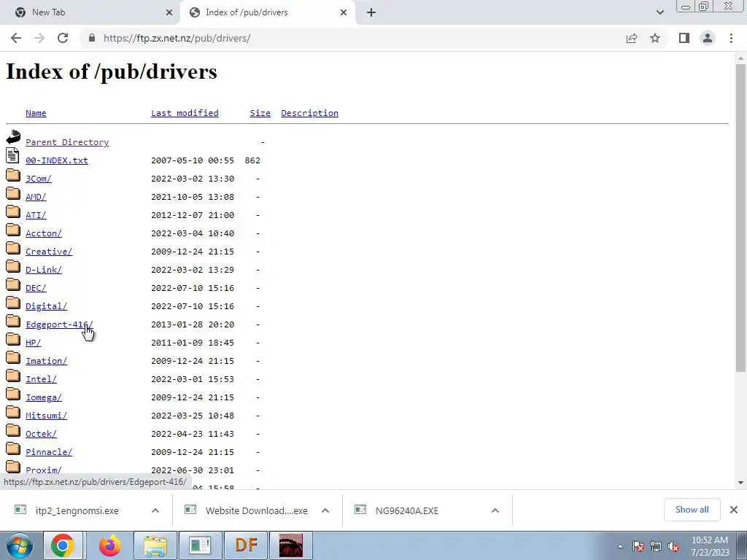The width and height of the screenshot is (747, 560).
Task: Open the Accton/ folder link
Action: click(x=43, y=233)
